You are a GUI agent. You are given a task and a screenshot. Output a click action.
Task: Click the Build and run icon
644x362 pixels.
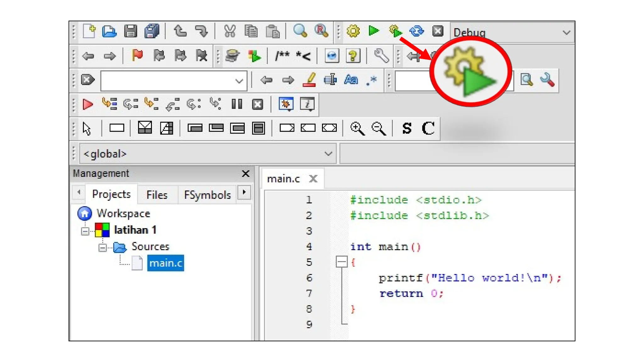(x=395, y=31)
